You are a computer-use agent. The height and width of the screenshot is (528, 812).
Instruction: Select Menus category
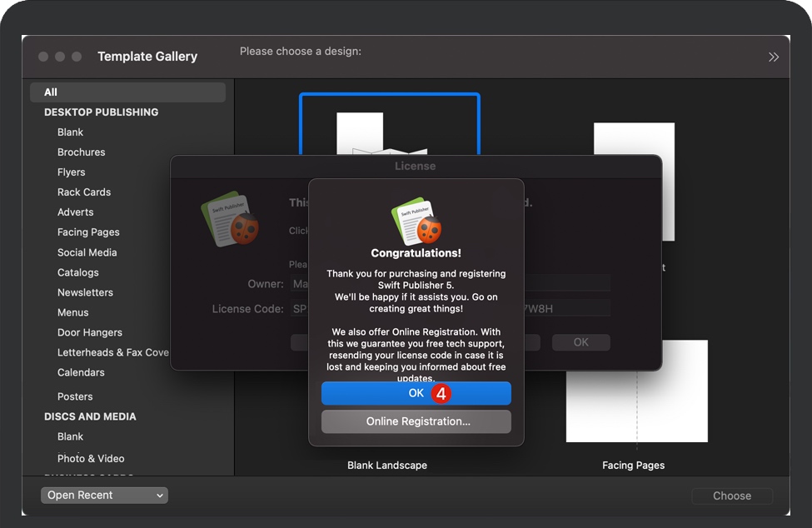(x=72, y=312)
